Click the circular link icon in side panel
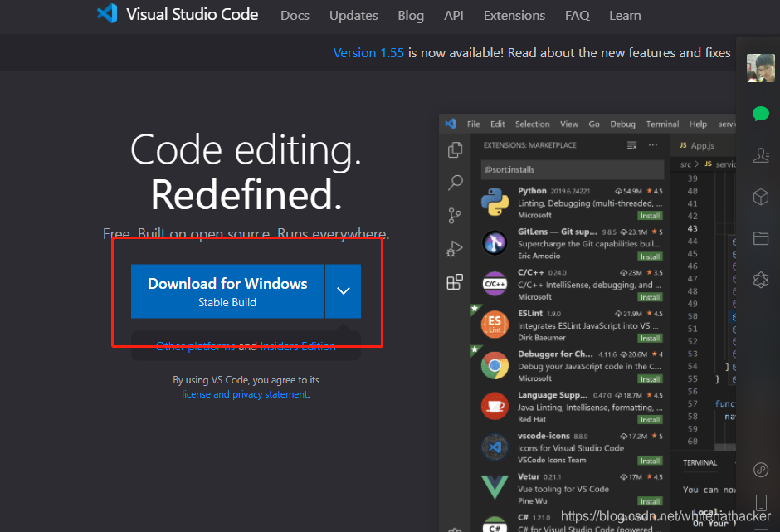 point(761,470)
